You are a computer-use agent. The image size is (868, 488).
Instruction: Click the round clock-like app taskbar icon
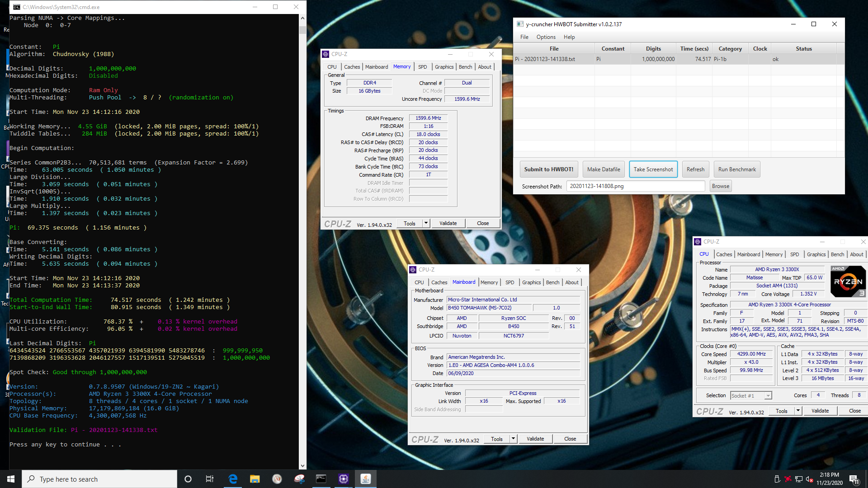[x=277, y=479]
